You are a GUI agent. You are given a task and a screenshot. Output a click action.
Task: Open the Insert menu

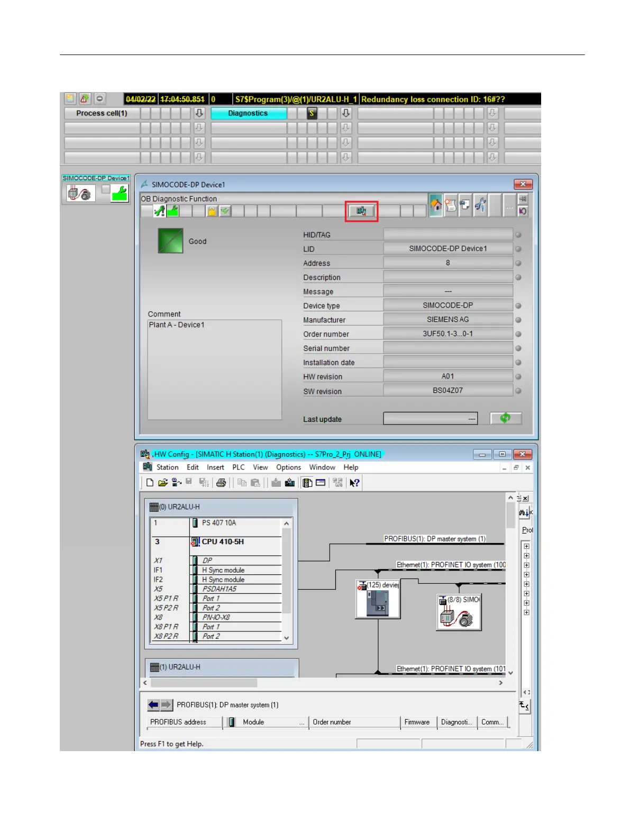(215, 467)
